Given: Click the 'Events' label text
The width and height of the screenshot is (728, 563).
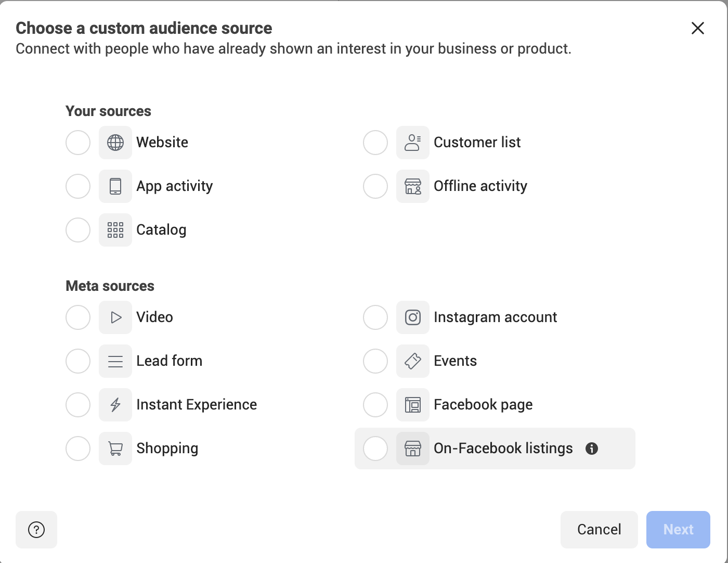Looking at the screenshot, I should (456, 361).
